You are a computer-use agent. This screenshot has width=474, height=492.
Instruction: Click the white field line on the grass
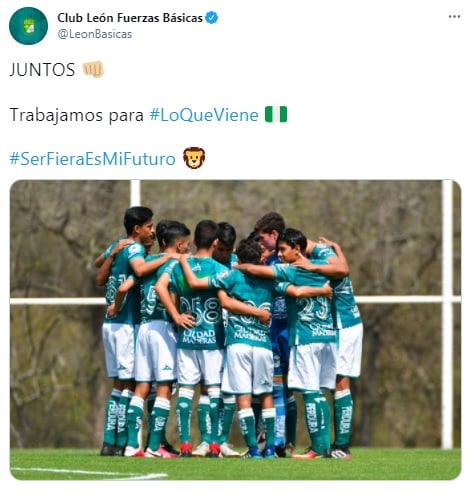click(89, 473)
